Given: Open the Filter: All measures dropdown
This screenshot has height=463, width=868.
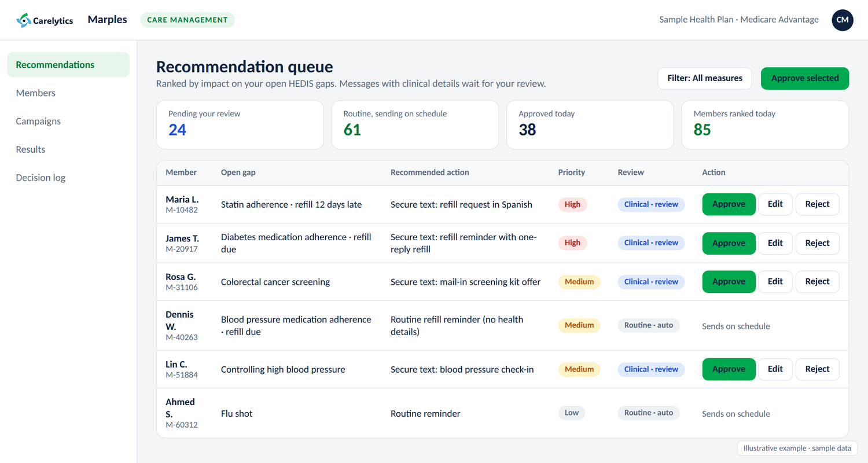Looking at the screenshot, I should 704,78.
